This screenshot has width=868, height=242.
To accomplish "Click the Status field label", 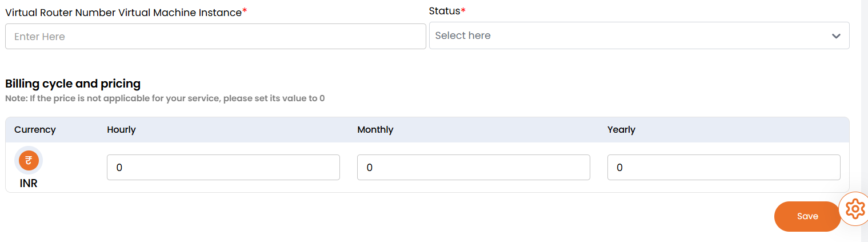I will [445, 11].
